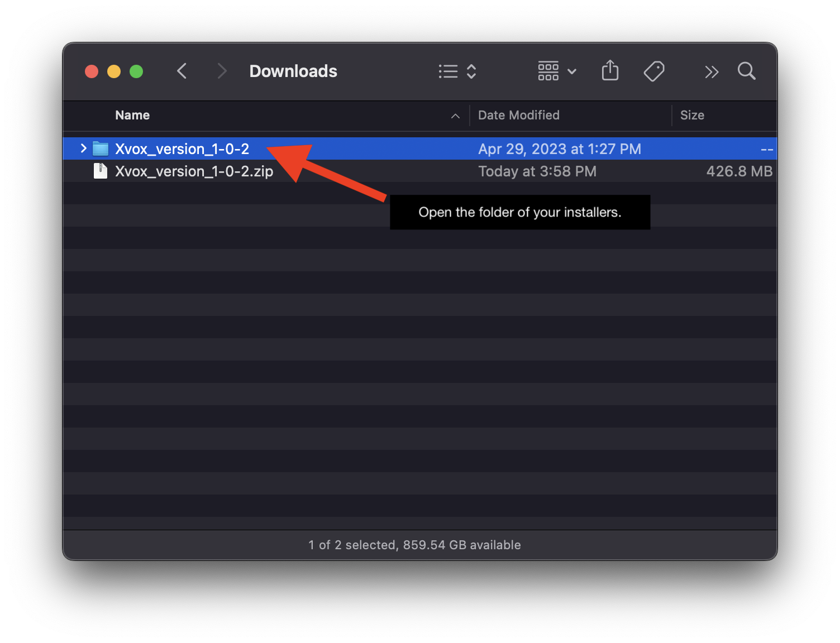Sort by the Size column
This screenshot has width=840, height=643.
pyautogui.click(x=692, y=115)
